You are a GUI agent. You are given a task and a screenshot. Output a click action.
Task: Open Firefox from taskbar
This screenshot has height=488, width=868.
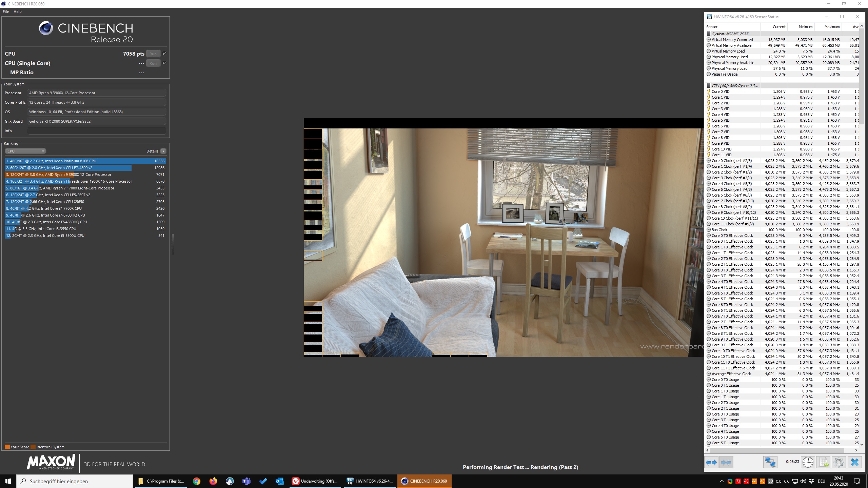[213, 481]
